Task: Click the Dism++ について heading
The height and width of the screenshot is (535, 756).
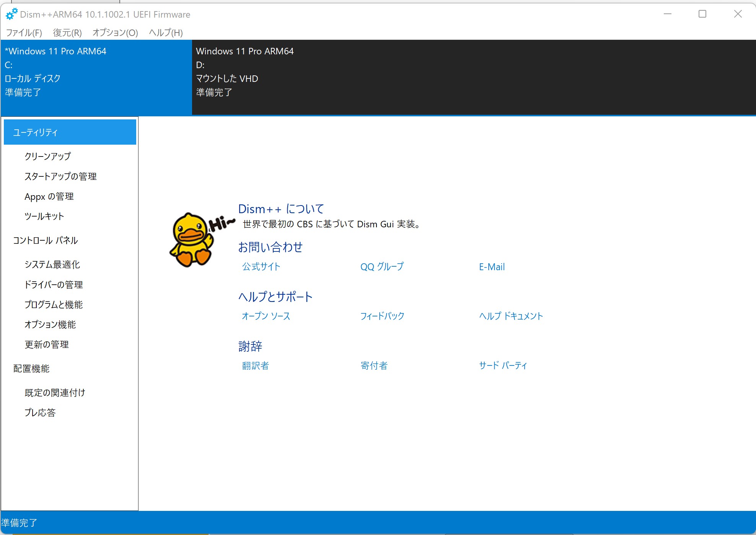Action: click(x=281, y=209)
